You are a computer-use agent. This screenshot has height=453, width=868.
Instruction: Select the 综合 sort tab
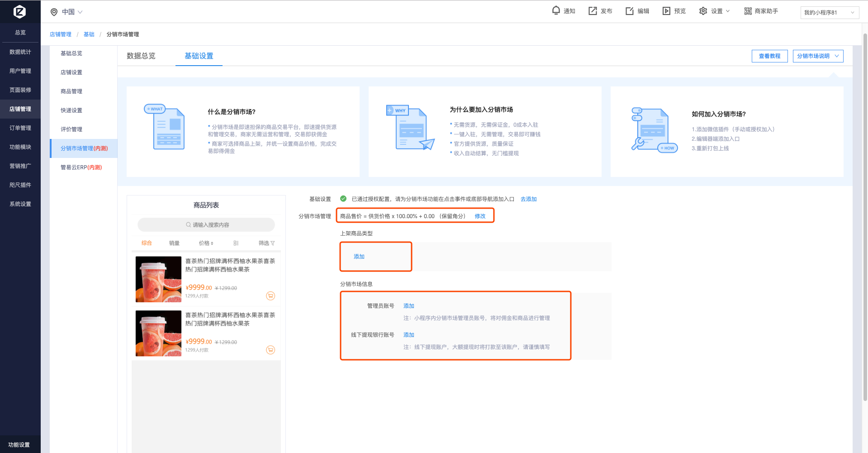pyautogui.click(x=147, y=243)
